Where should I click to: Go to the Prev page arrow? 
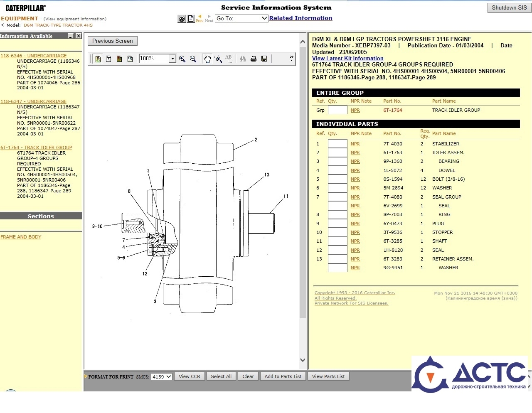pos(199,18)
